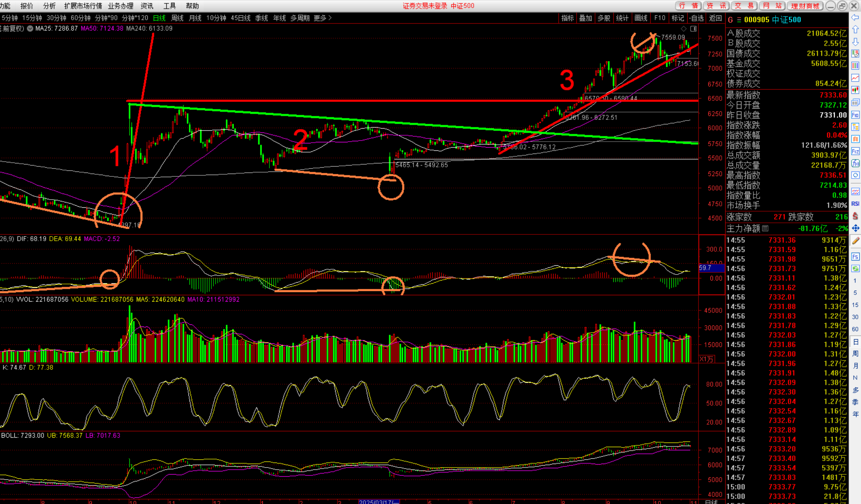The image size is (861, 504).
Task: Select the pencil drawing tool icon
Action: pos(855,241)
